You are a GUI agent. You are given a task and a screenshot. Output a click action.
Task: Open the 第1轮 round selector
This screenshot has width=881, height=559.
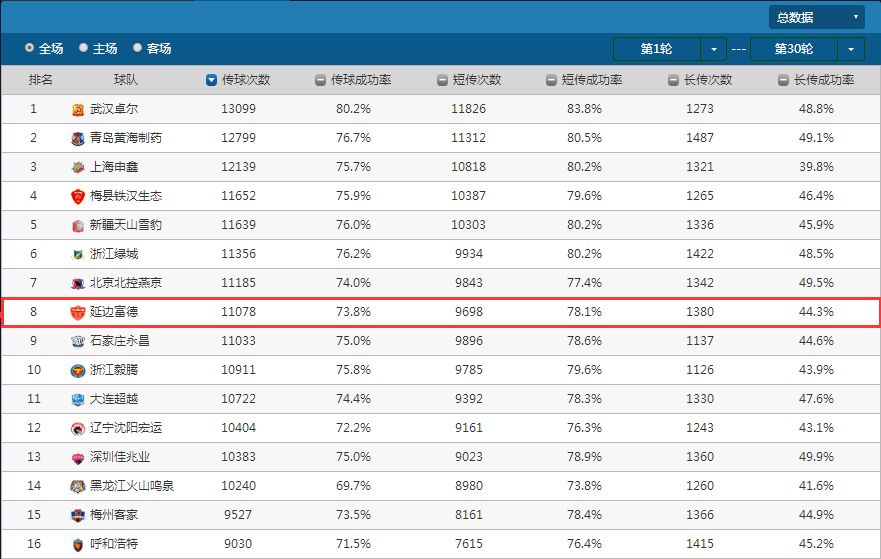coord(657,49)
